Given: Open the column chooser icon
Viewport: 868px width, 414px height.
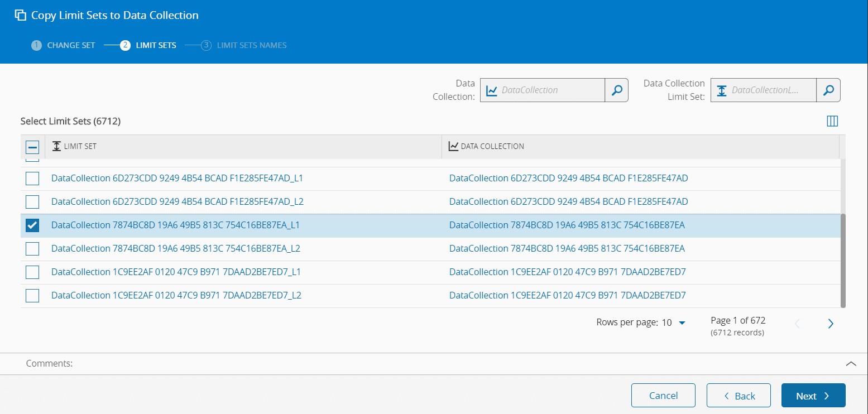Looking at the screenshot, I should pos(832,121).
